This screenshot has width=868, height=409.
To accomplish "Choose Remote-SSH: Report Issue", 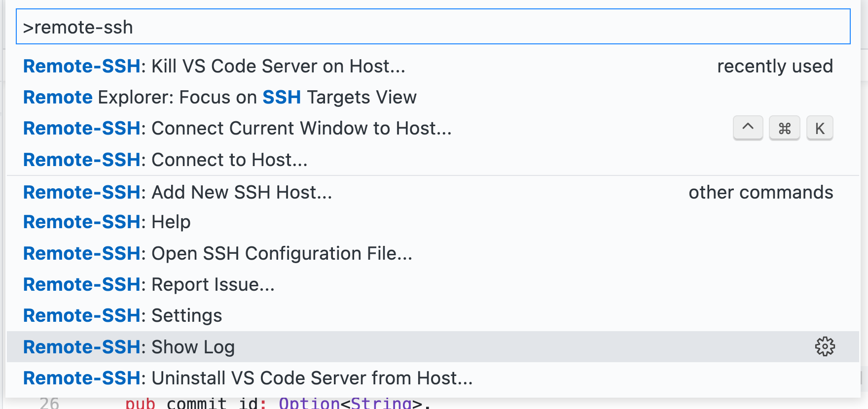I will pyautogui.click(x=433, y=284).
